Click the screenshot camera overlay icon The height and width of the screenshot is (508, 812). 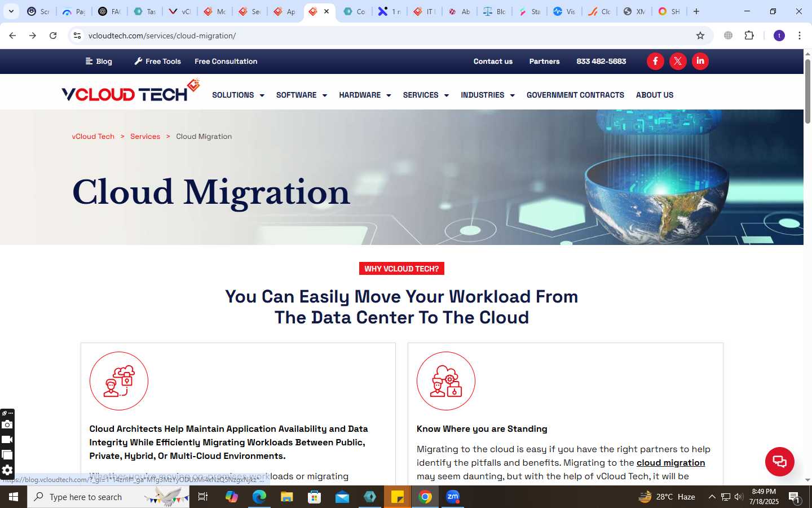[x=7, y=424]
